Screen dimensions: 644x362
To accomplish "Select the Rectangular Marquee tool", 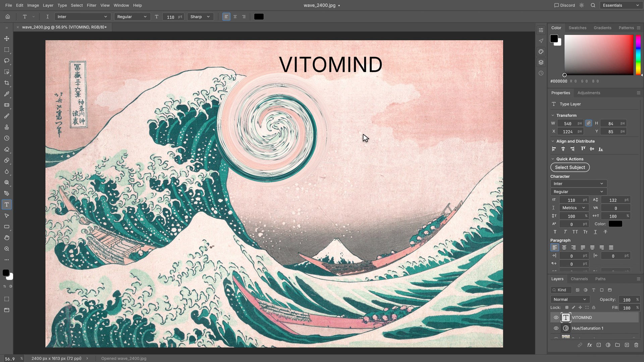I will 7,50.
